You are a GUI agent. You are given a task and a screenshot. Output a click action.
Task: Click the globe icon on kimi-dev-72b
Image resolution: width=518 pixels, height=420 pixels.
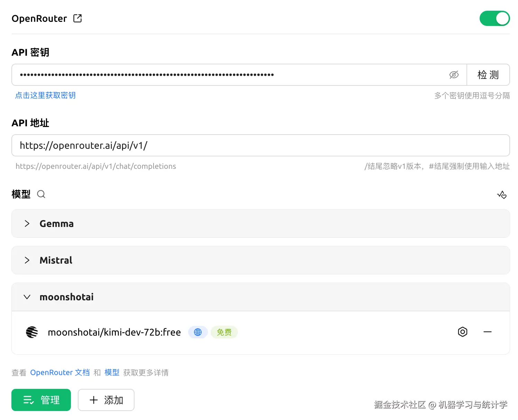click(x=197, y=332)
